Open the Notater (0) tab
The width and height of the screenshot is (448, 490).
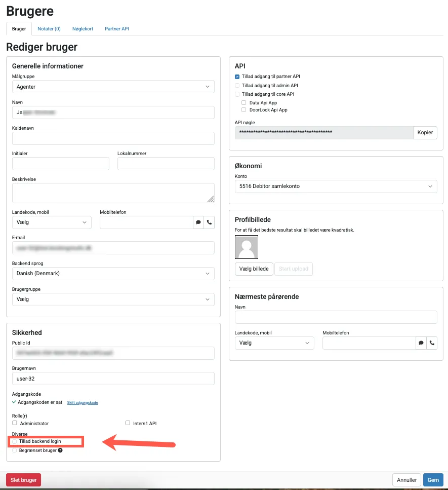pos(49,29)
